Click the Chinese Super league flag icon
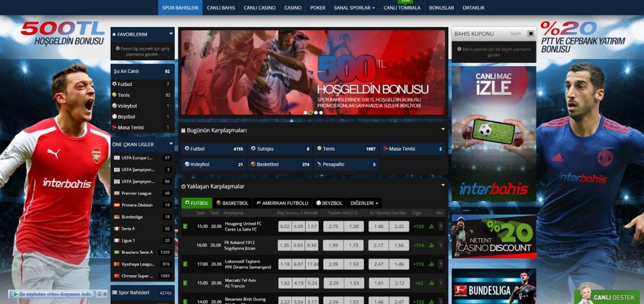The height and width of the screenshot is (304, 644). (116, 276)
